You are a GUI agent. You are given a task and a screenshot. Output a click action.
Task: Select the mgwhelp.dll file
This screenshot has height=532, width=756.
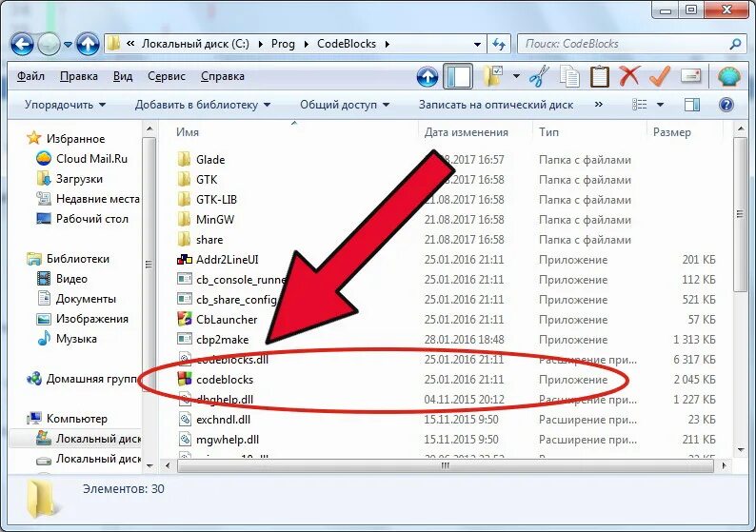click(218, 440)
